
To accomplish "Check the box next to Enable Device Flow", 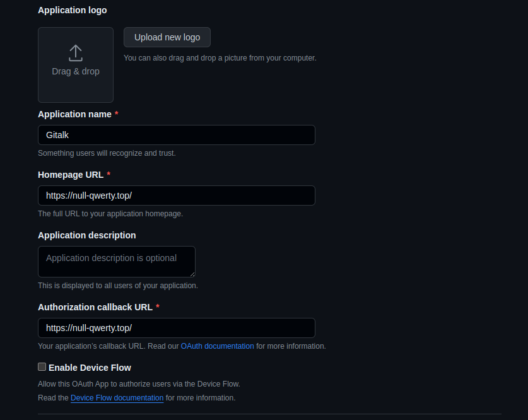I will tap(42, 366).
